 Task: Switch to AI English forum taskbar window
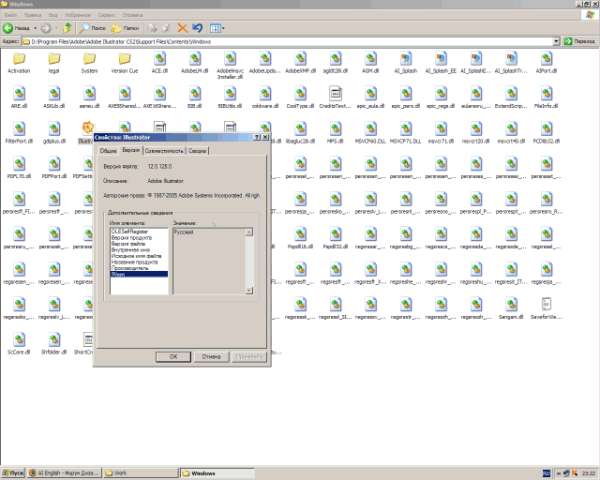pyautogui.click(x=64, y=473)
